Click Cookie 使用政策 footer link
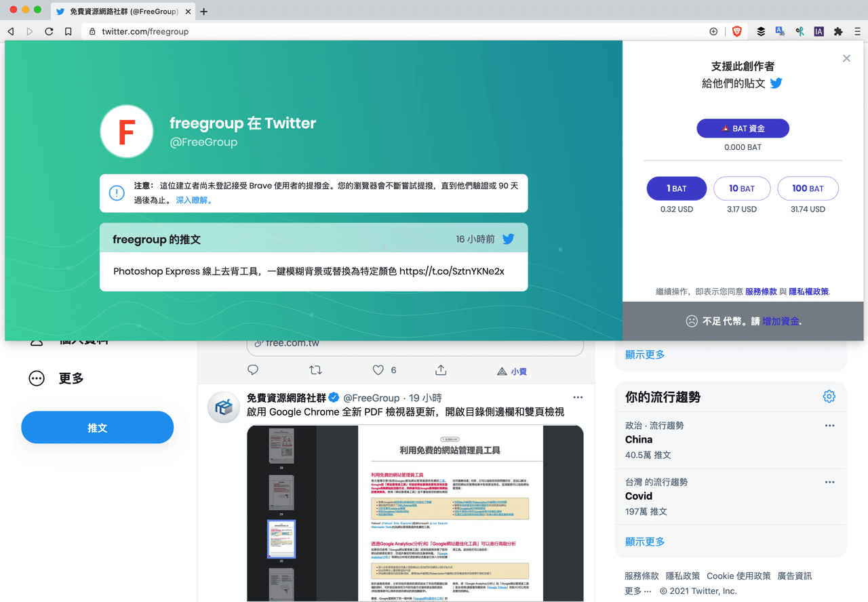Image resolution: width=868 pixels, height=602 pixels. point(738,576)
